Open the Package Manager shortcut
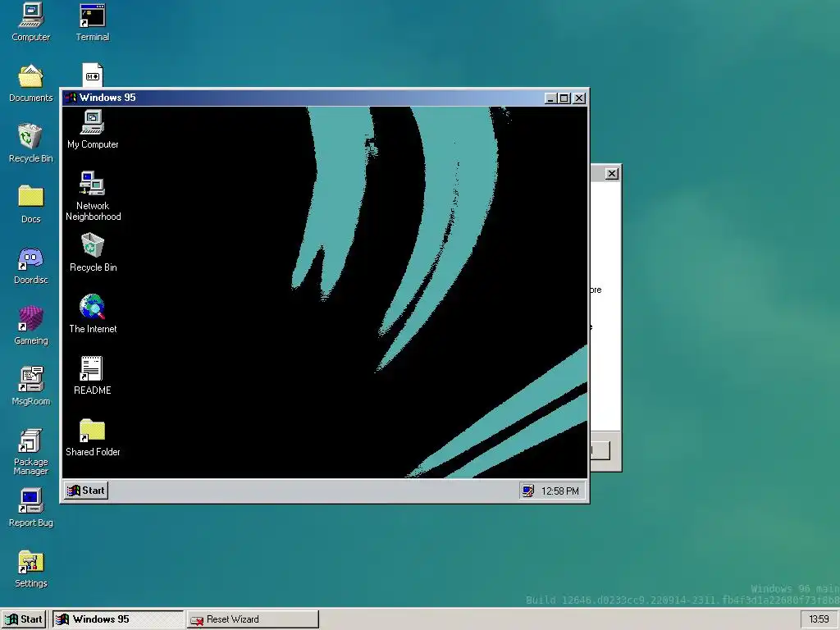 point(30,452)
